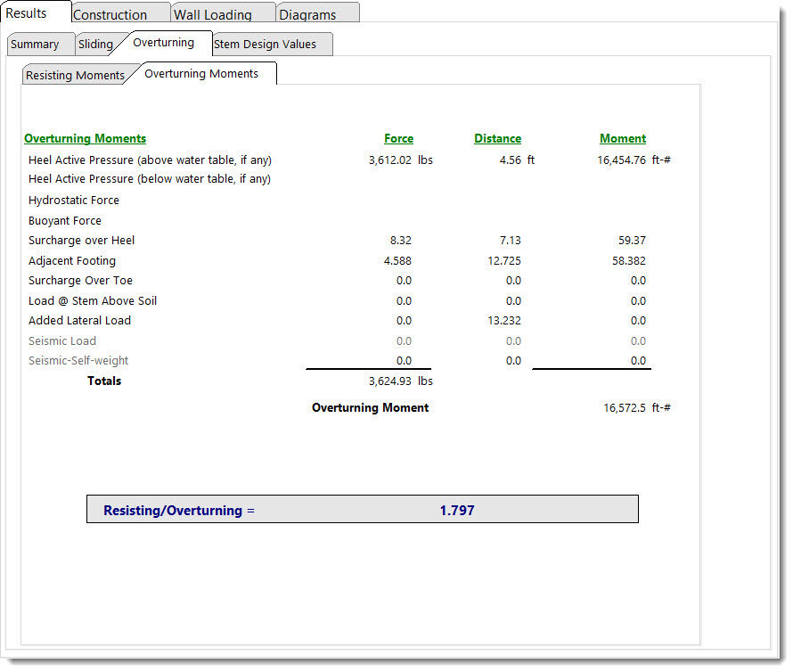793x672 pixels.
Task: Click the Moment column header
Action: pyautogui.click(x=622, y=139)
